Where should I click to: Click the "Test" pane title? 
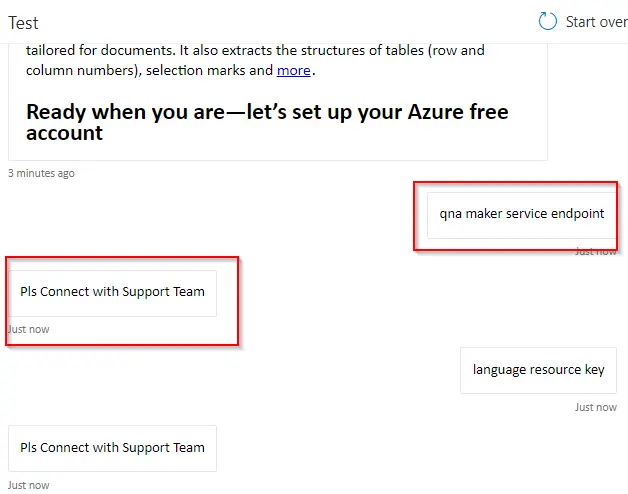(x=23, y=22)
